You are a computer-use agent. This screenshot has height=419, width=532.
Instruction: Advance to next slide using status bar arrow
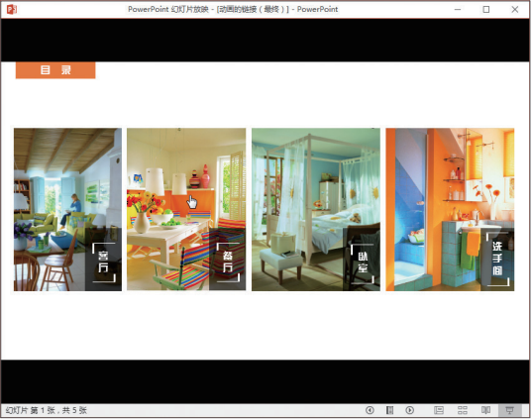(409, 410)
